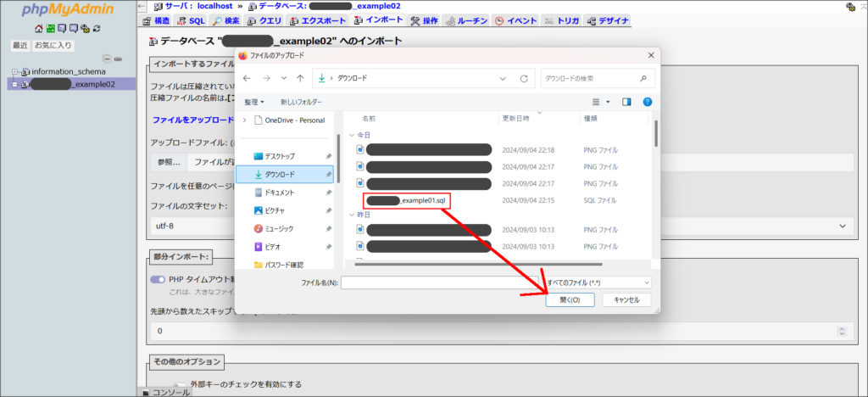Click the skip-count number stepper arrows

tap(843, 331)
